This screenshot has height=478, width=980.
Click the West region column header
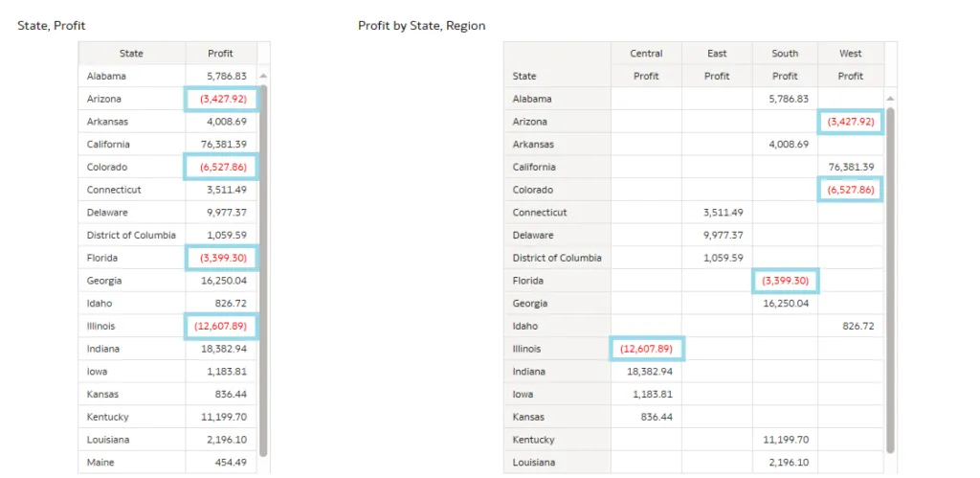(850, 54)
